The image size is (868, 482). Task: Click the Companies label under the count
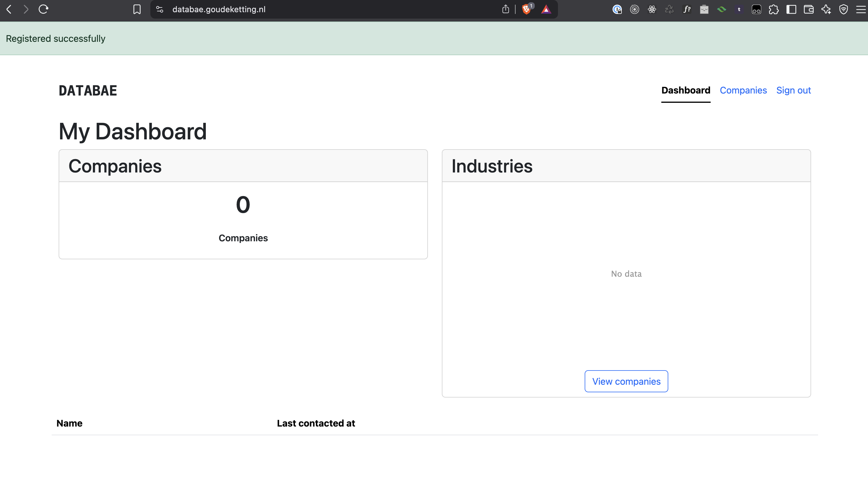(x=243, y=238)
